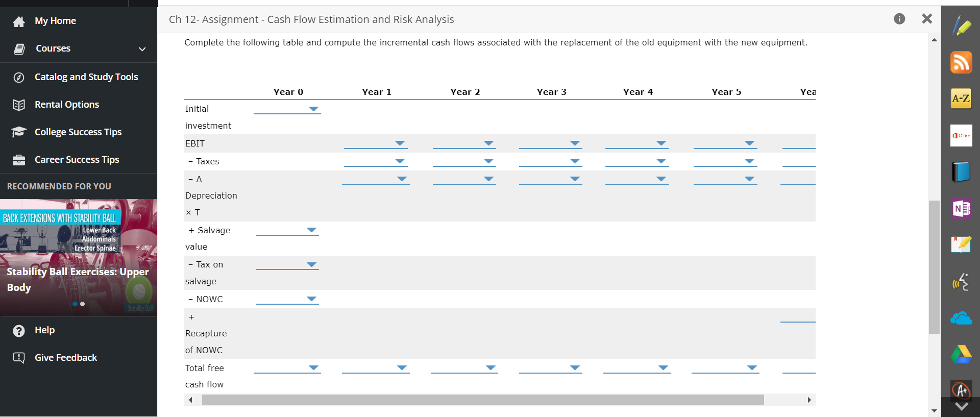Click the Give Feedback link
This screenshot has height=417, width=980.
tap(65, 358)
